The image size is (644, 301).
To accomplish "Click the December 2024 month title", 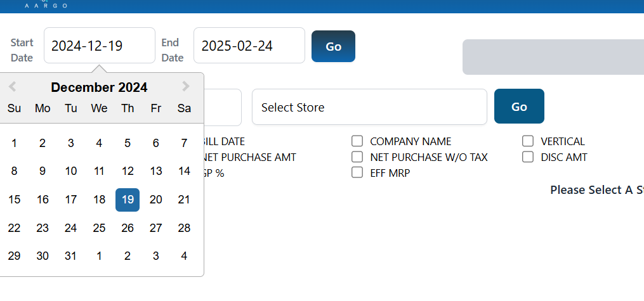I will click(x=99, y=87).
